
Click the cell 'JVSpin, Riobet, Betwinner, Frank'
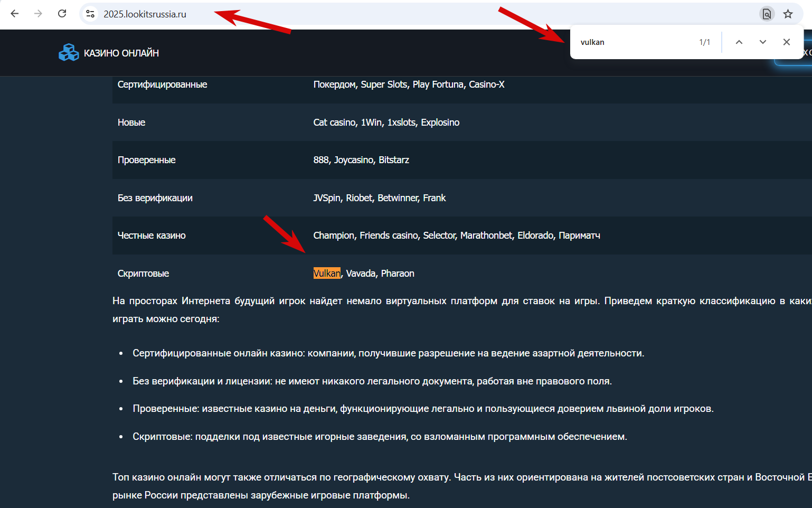(380, 198)
